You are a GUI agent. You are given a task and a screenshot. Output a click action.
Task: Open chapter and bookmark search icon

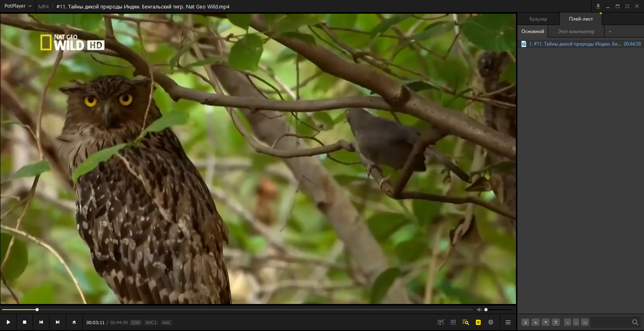pos(466,322)
